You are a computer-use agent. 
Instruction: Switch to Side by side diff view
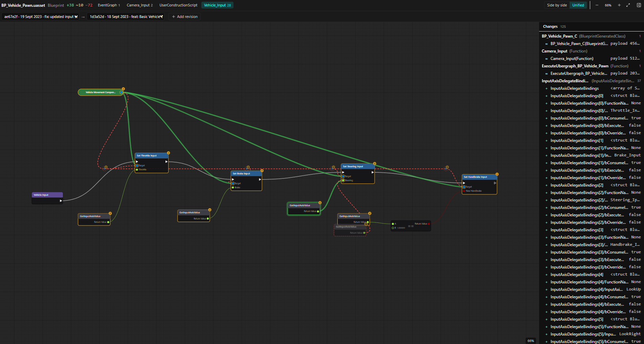557,5
